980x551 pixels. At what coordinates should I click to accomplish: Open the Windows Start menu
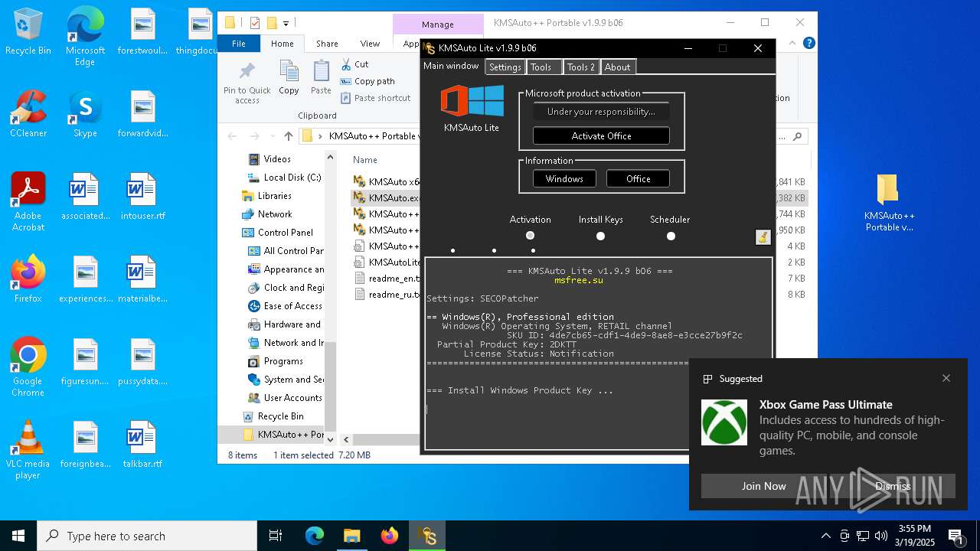pyautogui.click(x=18, y=536)
